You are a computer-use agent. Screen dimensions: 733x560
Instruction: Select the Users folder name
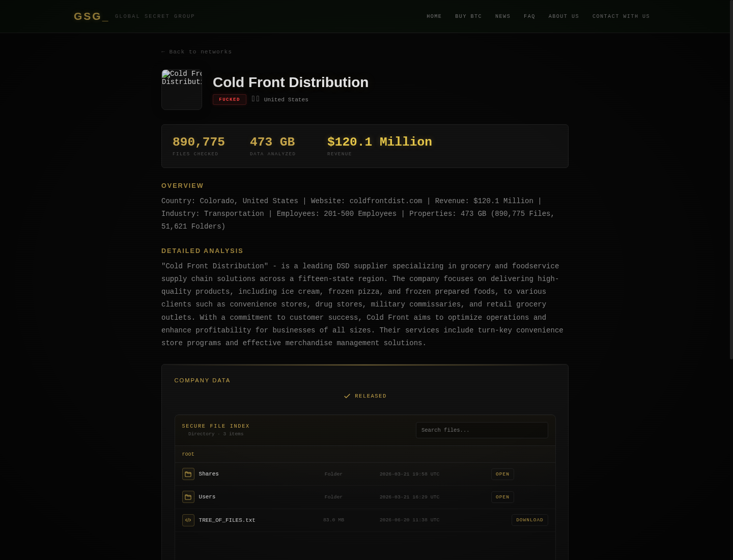pos(207,497)
